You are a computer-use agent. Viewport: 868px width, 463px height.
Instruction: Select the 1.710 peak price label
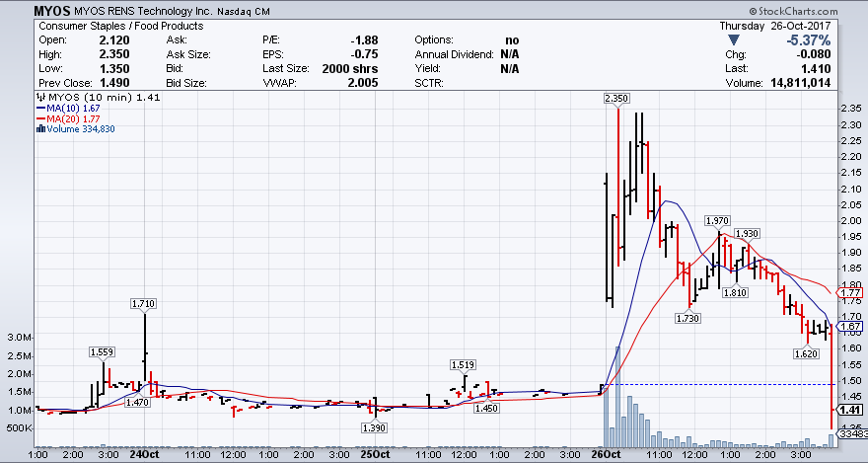click(x=144, y=303)
